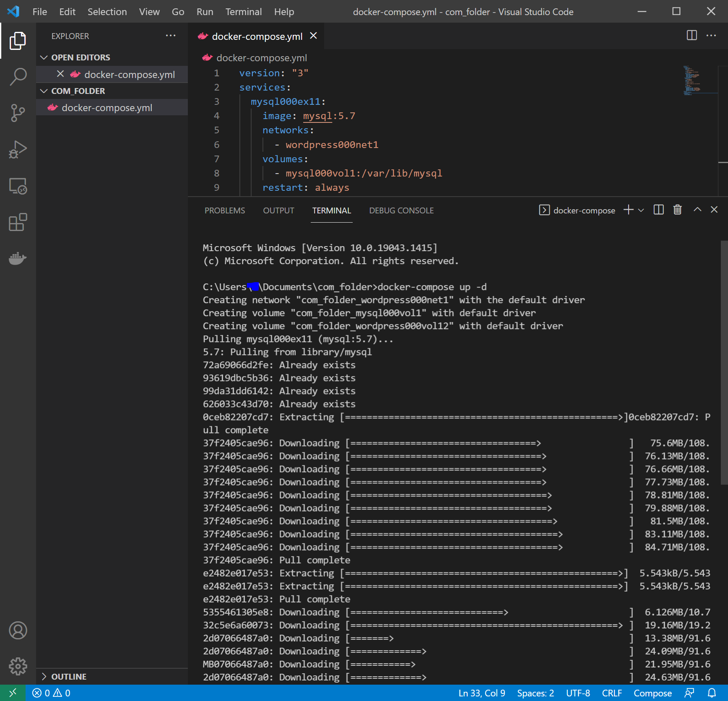
Task: Split the editor to the right
Action: pyautogui.click(x=692, y=35)
